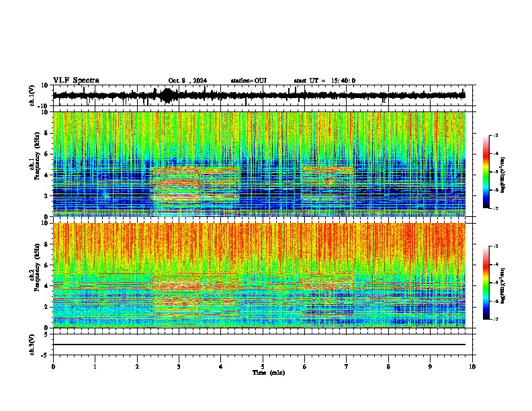532x411 pixels.
Task: Click the "Time (min)" axis title
Action: 269,373
